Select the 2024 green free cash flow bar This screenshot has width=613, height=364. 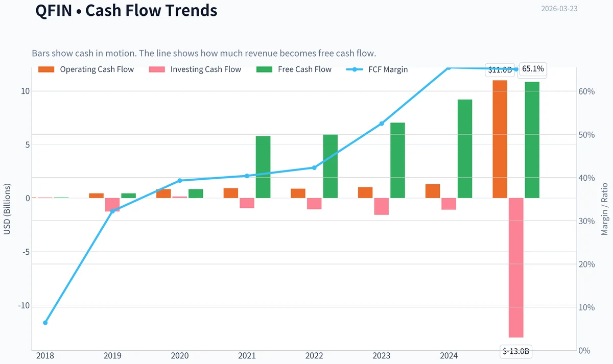coord(465,149)
